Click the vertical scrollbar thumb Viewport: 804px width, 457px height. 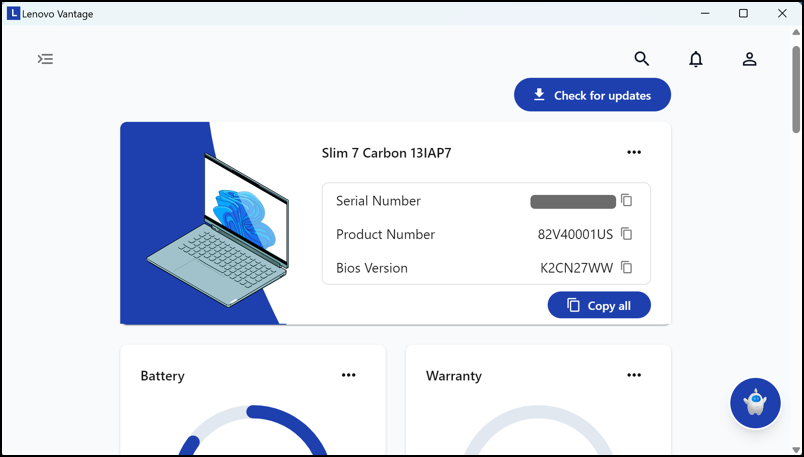tap(796, 90)
